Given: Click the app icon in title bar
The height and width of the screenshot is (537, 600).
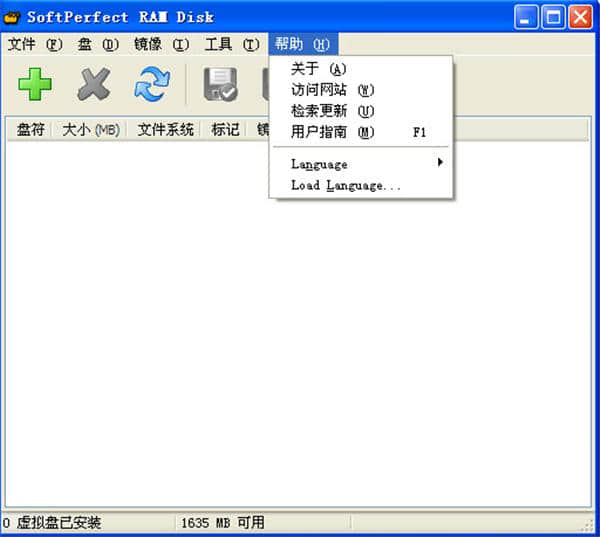Looking at the screenshot, I should pos(13,17).
